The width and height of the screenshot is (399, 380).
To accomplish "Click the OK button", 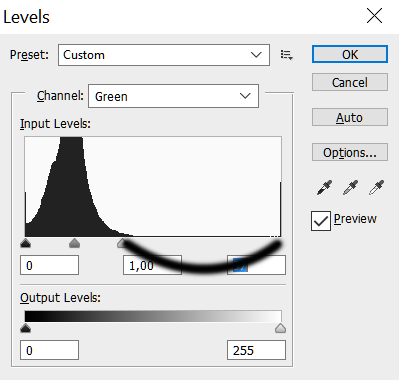I will click(x=350, y=54).
